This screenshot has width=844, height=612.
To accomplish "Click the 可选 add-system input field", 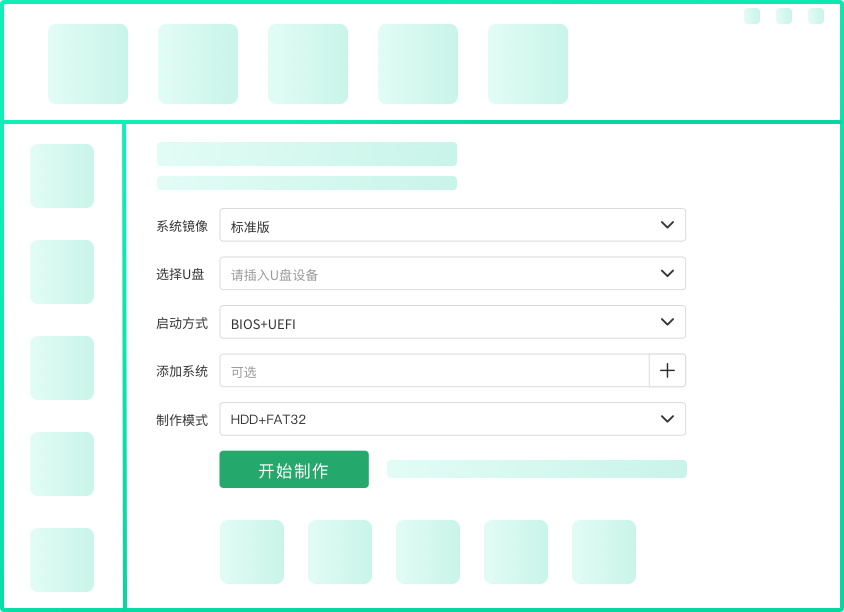I will click(x=434, y=370).
